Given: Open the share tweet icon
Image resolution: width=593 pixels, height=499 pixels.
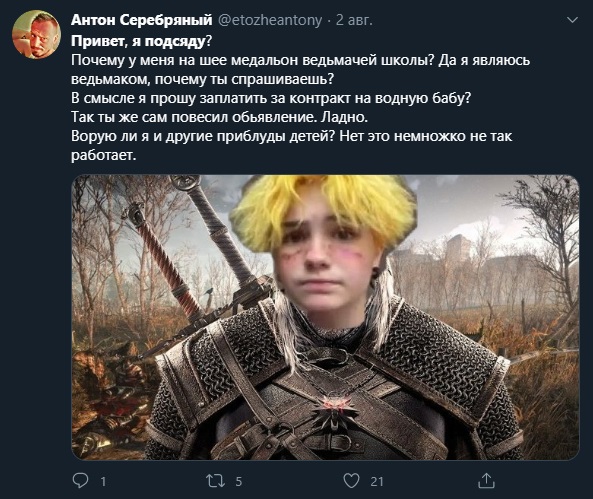Looking at the screenshot, I should tap(486, 480).
